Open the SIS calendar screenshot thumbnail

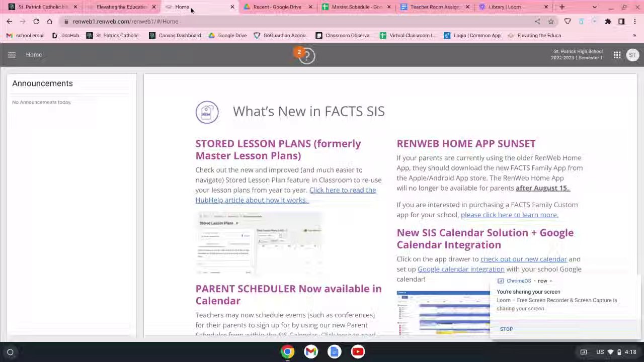(x=443, y=313)
